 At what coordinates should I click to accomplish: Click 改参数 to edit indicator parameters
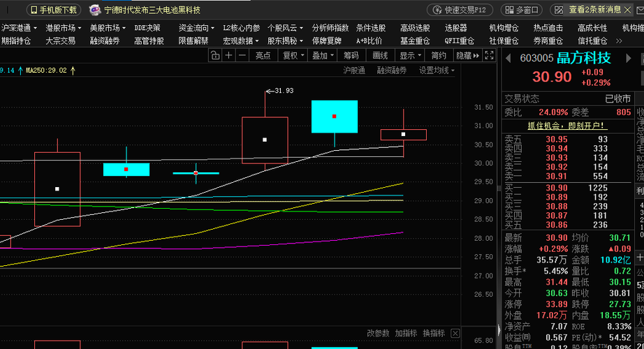tap(378, 334)
